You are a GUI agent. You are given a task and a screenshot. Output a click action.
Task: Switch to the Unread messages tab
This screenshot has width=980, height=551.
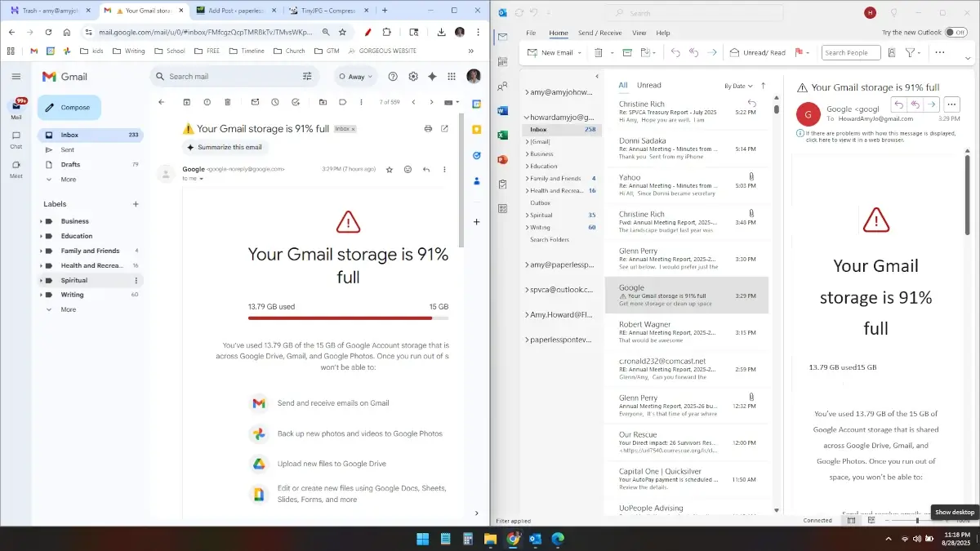pos(648,85)
